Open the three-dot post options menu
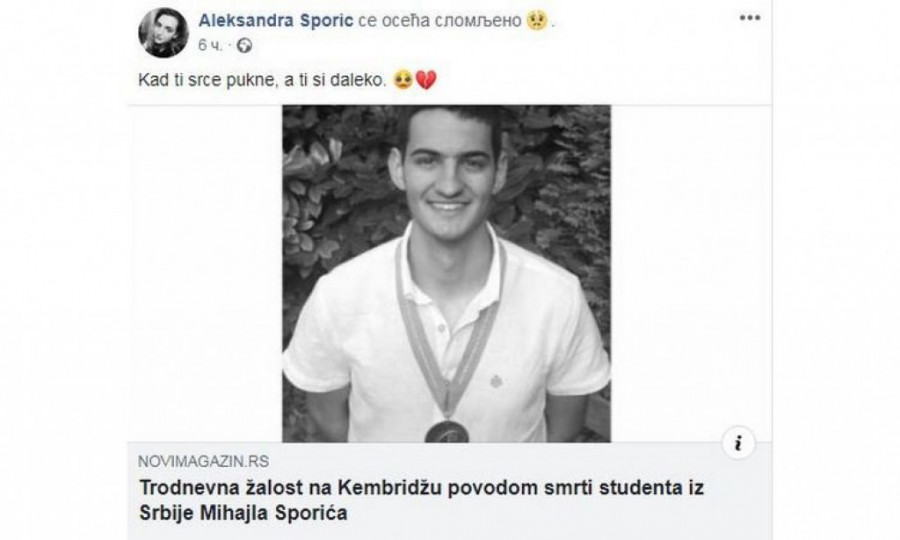Screen dimensions: 900x540 [750, 18]
